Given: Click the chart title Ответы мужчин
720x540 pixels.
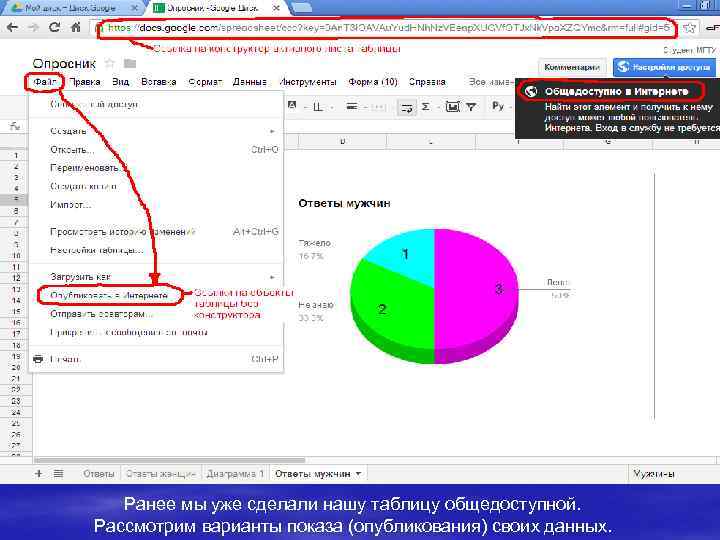Looking at the screenshot, I should coord(344,203).
